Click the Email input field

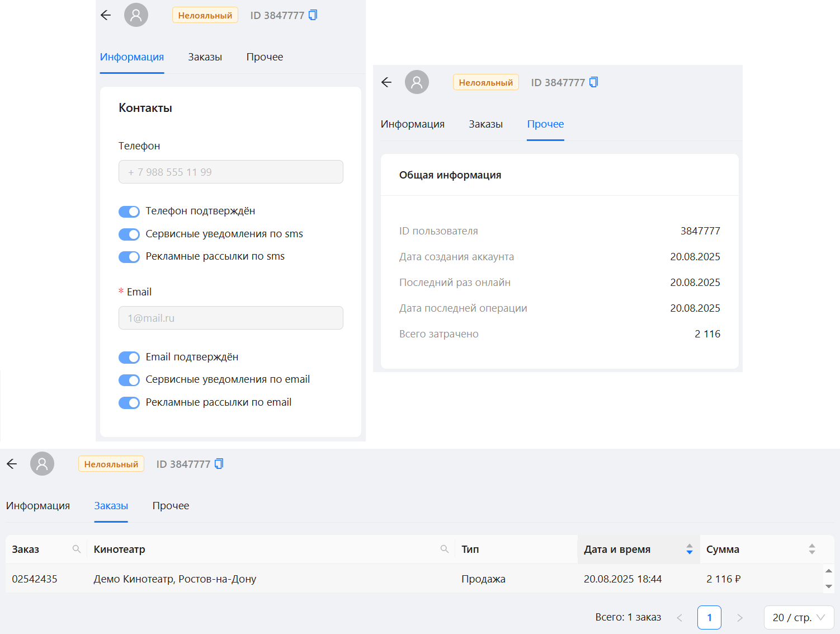coord(231,318)
